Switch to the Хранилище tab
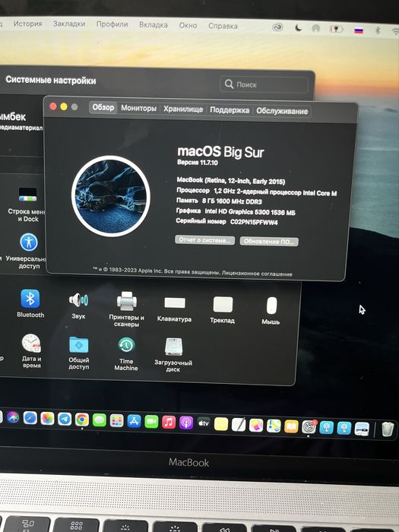This screenshot has width=399, height=532. tap(183, 109)
